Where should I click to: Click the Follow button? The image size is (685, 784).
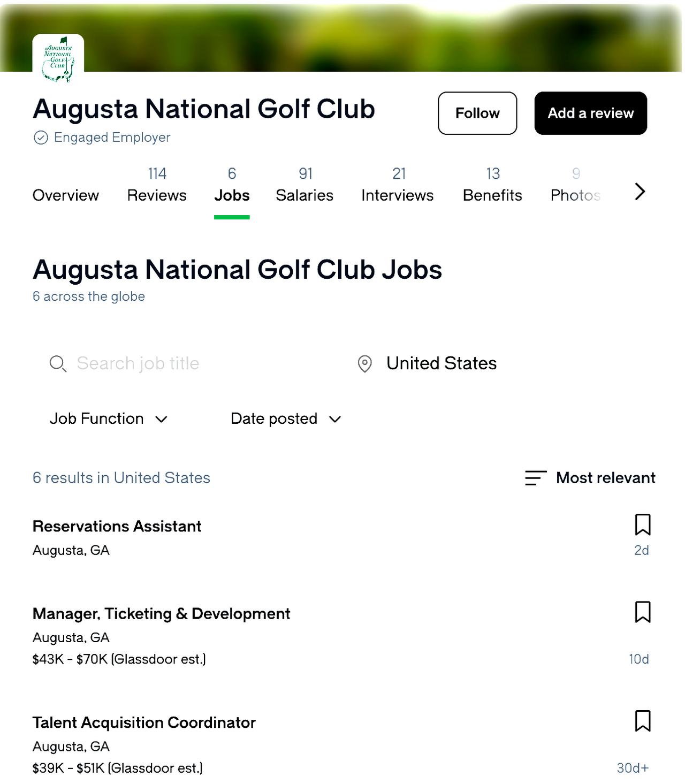477,113
